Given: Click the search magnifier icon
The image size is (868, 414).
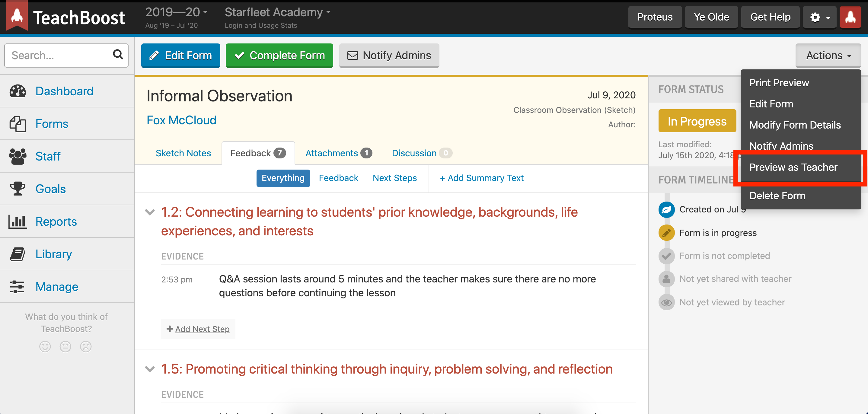Looking at the screenshot, I should click(118, 55).
